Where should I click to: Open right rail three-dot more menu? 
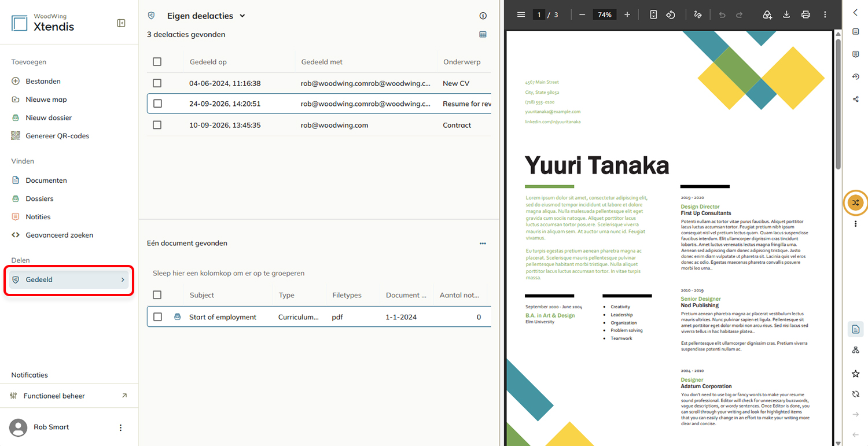point(856,223)
